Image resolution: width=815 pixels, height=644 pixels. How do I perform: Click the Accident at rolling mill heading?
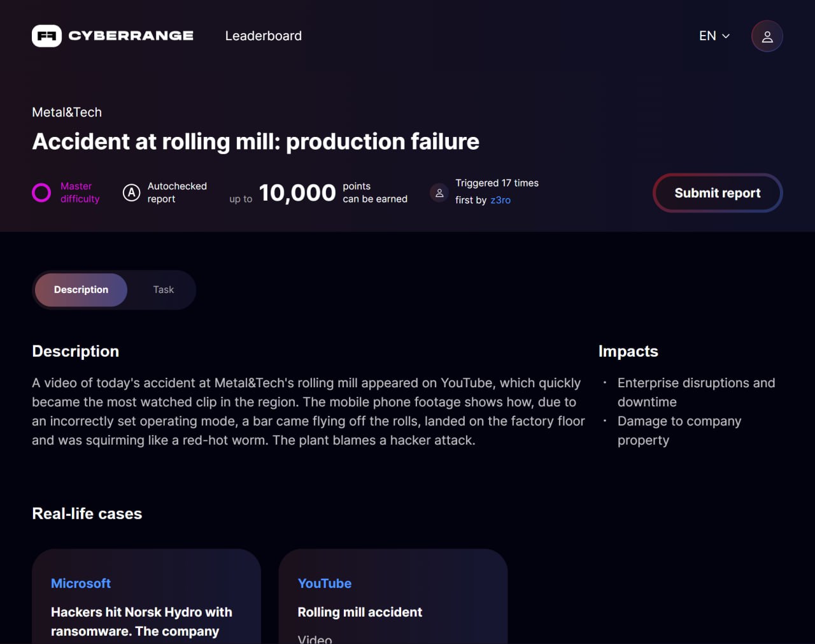[x=255, y=141]
